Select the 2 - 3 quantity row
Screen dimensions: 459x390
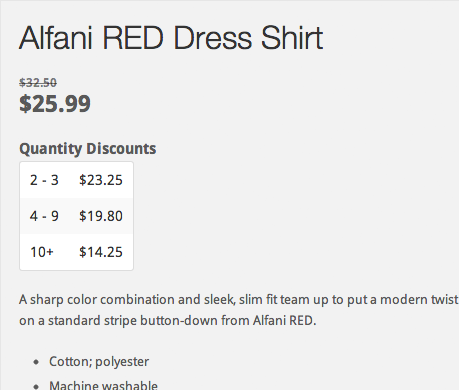[76, 180]
